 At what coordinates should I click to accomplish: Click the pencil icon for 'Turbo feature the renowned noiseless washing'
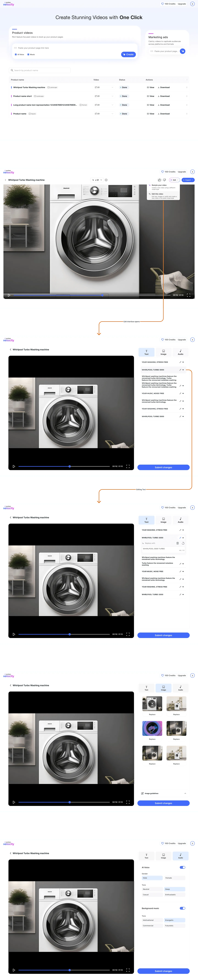180,564
